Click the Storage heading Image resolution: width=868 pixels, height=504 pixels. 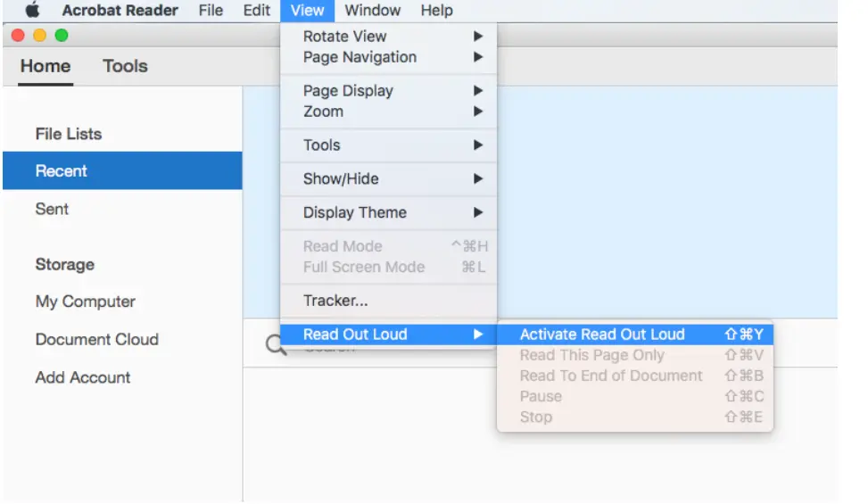tap(65, 264)
